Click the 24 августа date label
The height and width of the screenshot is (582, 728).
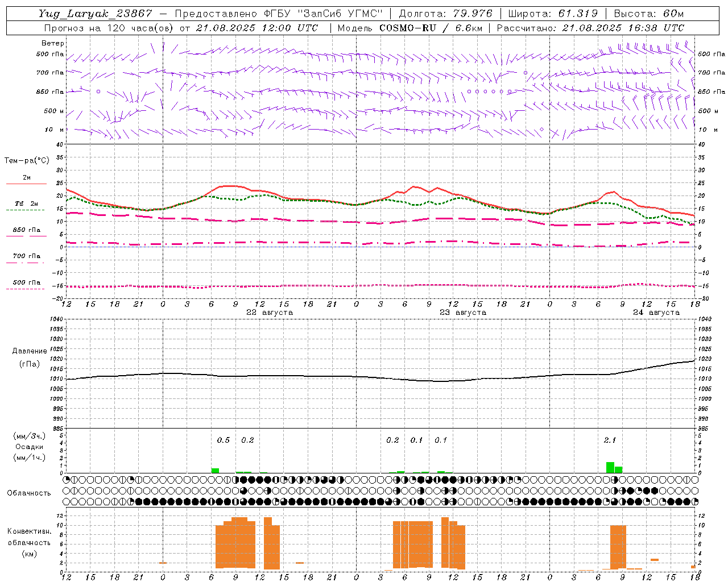pos(656,313)
